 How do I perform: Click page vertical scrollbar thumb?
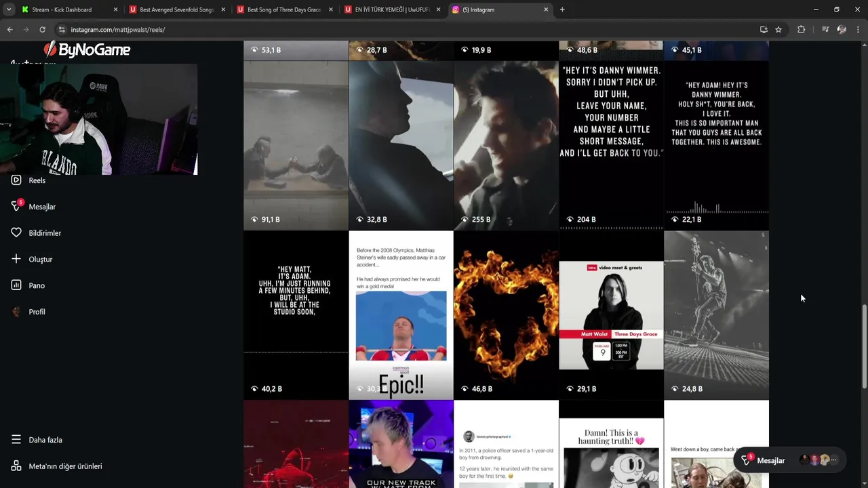point(863,346)
